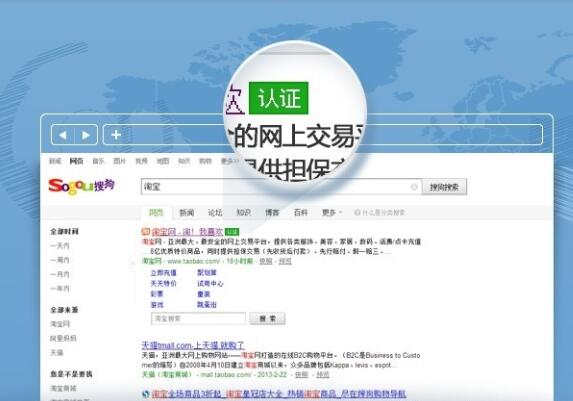Click the 淘宝商城 suggestion in sidebar
Image resolution: width=573 pixels, height=401 pixels.
tap(63, 388)
